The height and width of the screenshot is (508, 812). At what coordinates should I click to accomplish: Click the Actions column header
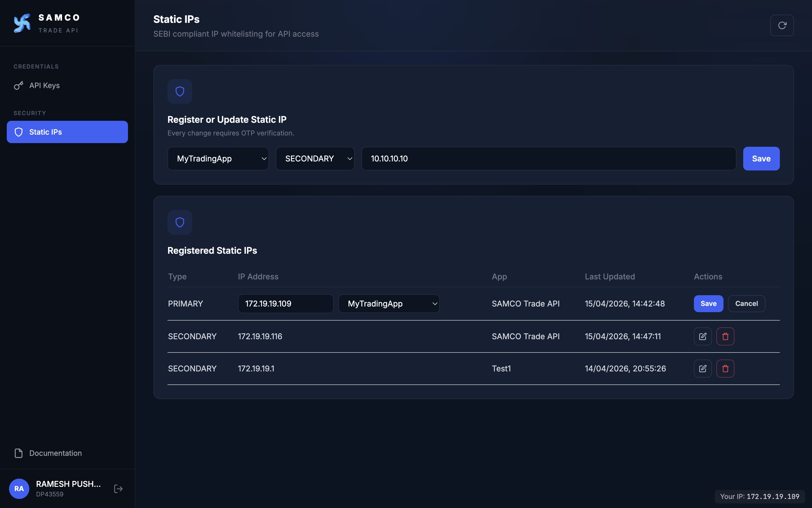point(708,277)
